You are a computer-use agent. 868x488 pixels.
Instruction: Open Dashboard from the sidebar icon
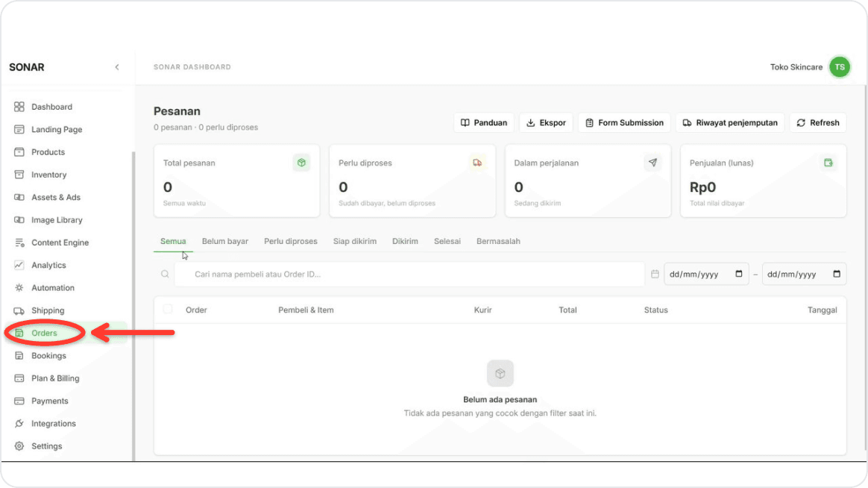pyautogui.click(x=19, y=107)
